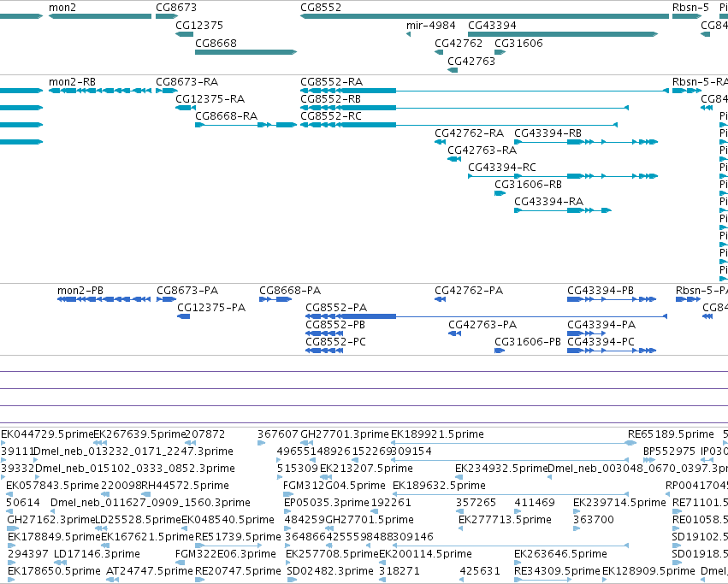Select the CG43394 gene bar
This screenshot has width=728, height=584.
pos(563,34)
